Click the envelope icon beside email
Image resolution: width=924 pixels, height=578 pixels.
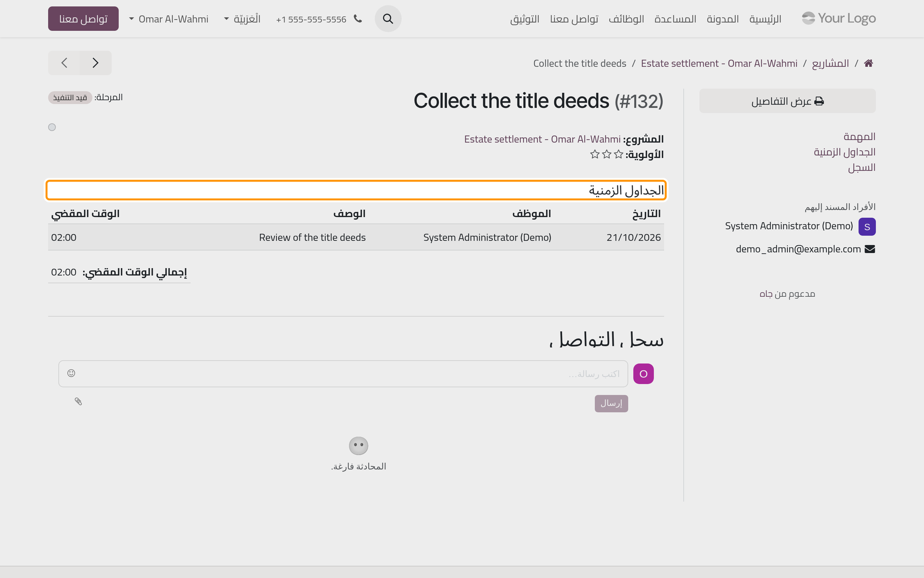(870, 249)
